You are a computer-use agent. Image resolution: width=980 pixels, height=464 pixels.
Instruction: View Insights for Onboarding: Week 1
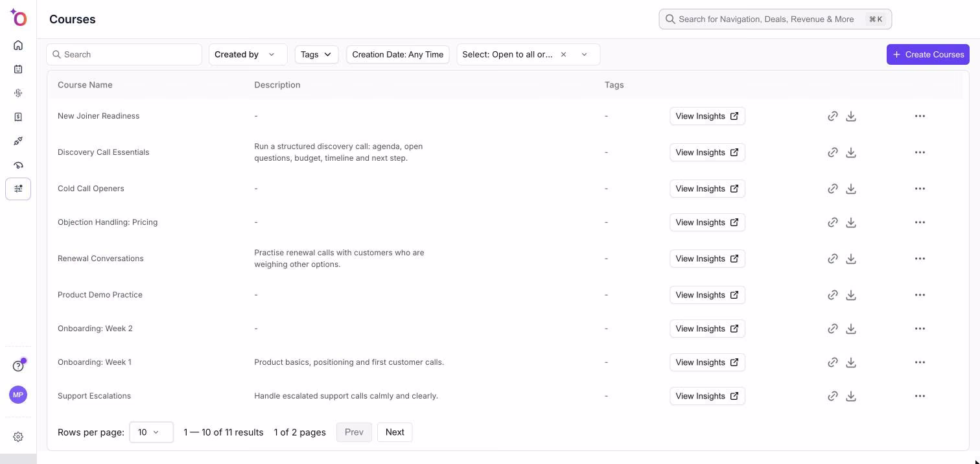(x=707, y=362)
